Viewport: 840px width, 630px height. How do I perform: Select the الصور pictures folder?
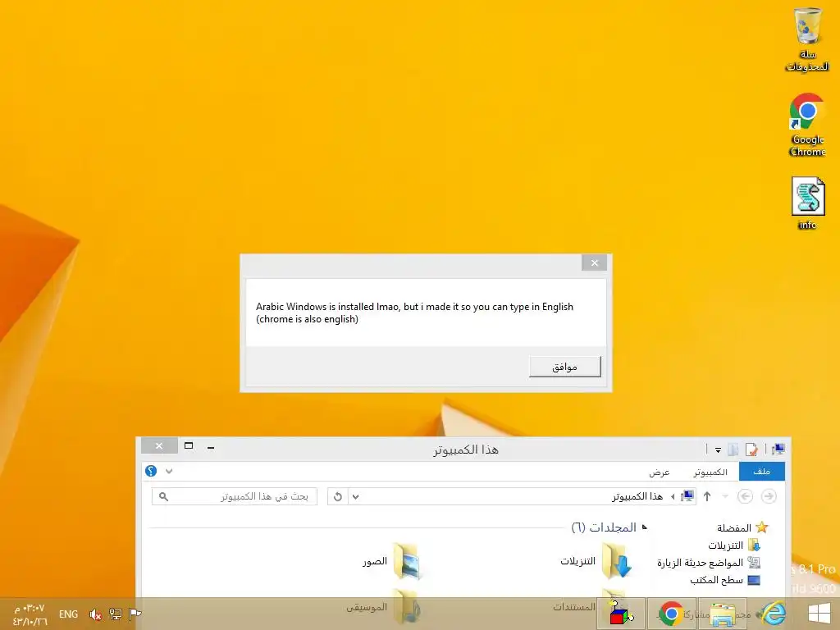pyautogui.click(x=391, y=561)
